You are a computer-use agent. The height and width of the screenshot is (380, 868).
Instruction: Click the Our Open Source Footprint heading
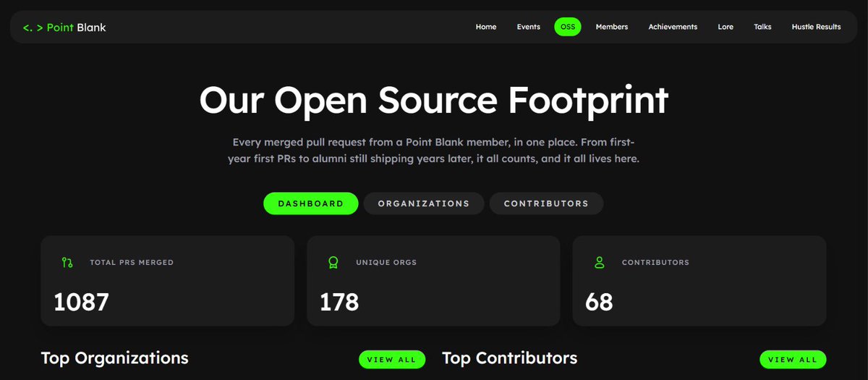(x=434, y=99)
